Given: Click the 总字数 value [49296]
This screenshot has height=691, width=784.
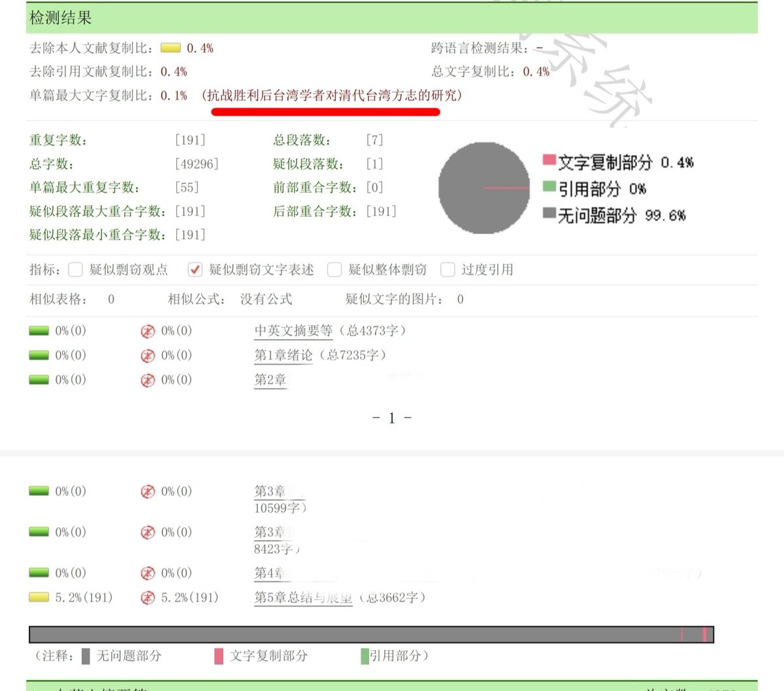Looking at the screenshot, I should click(x=197, y=164).
